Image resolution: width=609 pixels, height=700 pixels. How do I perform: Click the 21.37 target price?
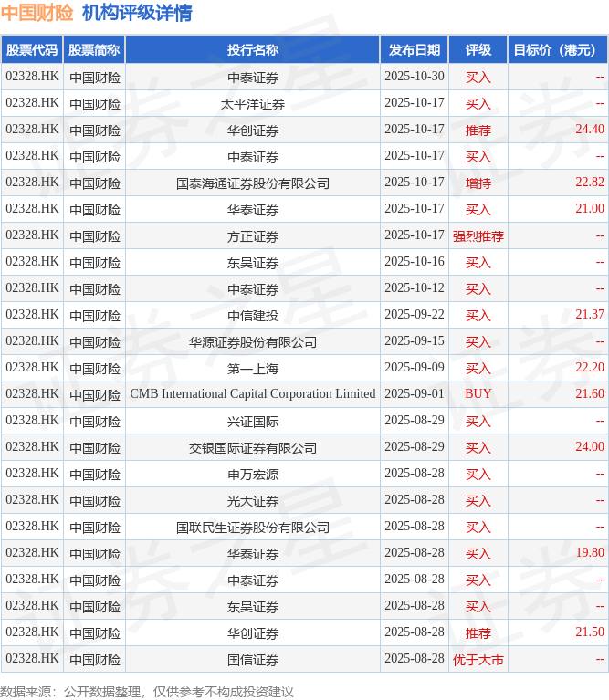589,314
